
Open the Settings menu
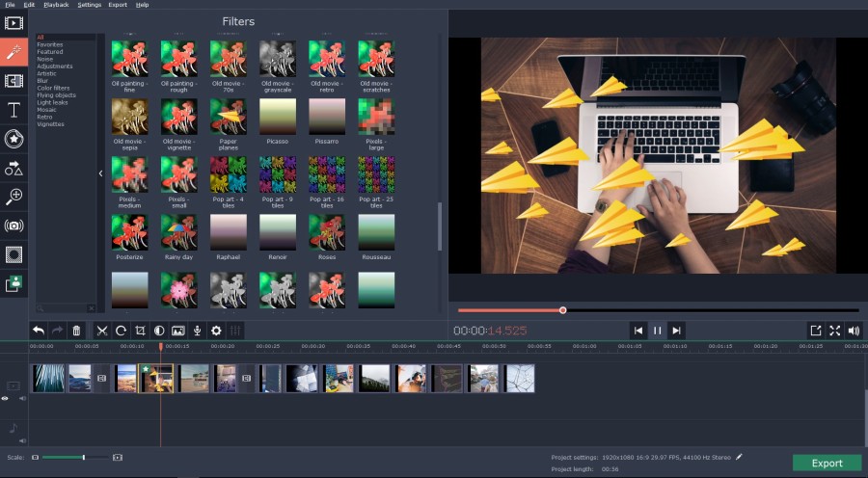89,5
